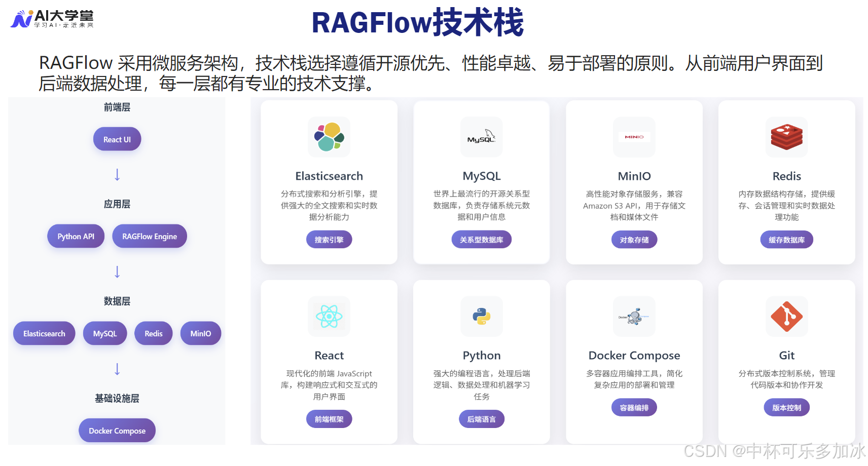Screen dimensions: 868x466
Task: Click the 搜索引擎 tag on Elasticsearch card
Action: (329, 239)
